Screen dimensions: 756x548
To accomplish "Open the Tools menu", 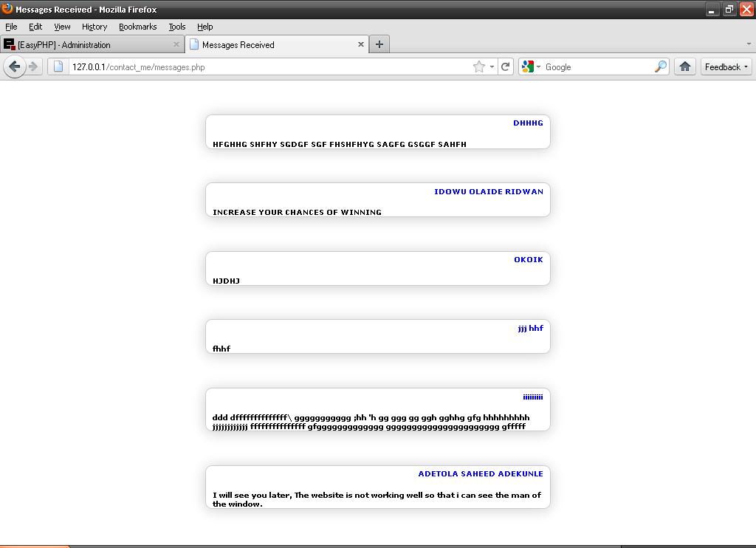I will 177,27.
